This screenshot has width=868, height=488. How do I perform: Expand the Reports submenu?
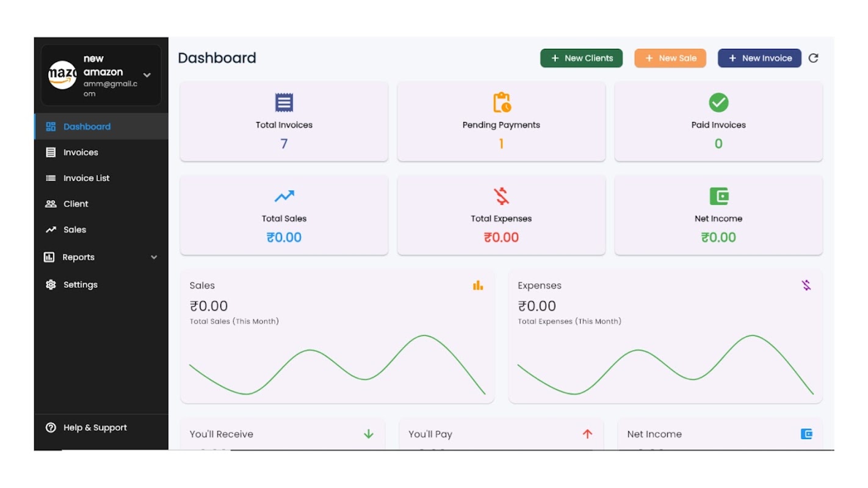pyautogui.click(x=154, y=257)
